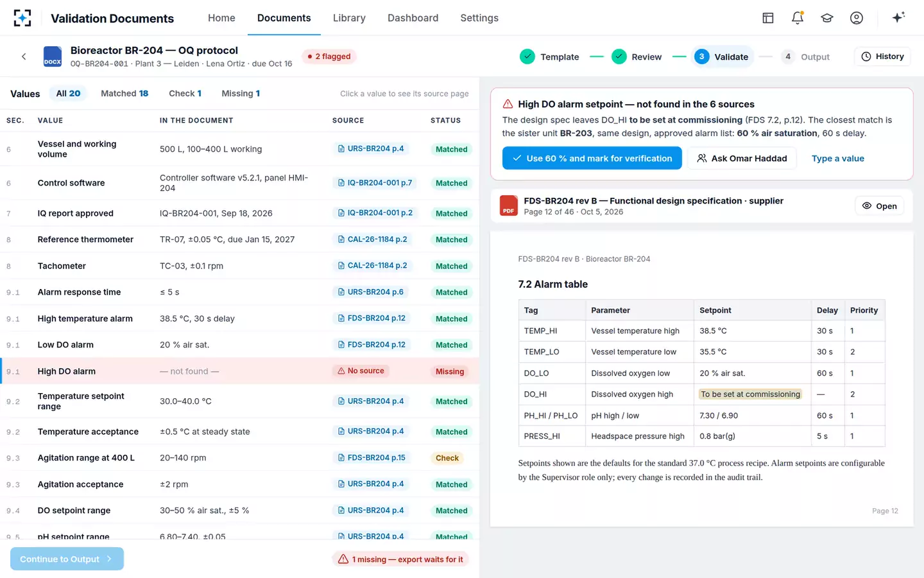The width and height of the screenshot is (924, 578).
Task: Click '1 missing — export waits for it'
Action: tap(400, 559)
